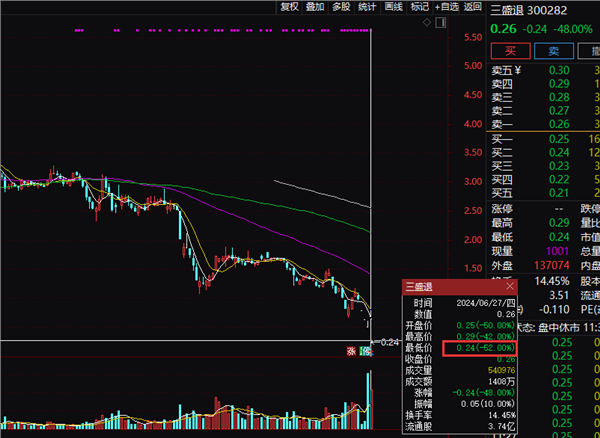Screen dimensions: 600x438
Task: Add stock with the +自选 button
Action: coord(446,7)
